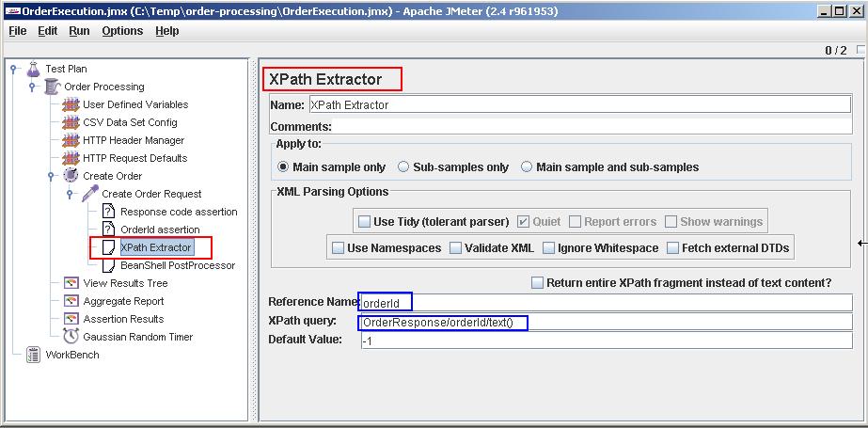Click the OrderId assertion question-mark icon
Screen dimensions: 868x428
(x=110, y=230)
